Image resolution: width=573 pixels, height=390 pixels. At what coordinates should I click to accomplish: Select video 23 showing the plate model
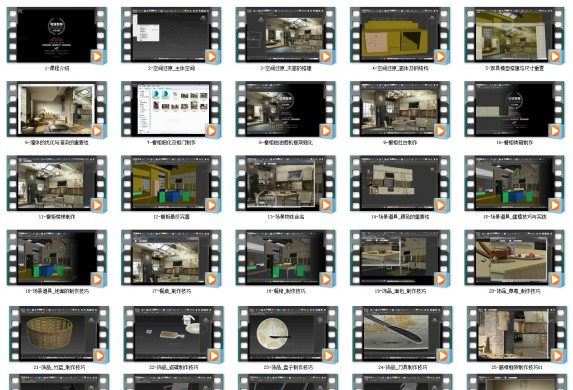pos(288,334)
